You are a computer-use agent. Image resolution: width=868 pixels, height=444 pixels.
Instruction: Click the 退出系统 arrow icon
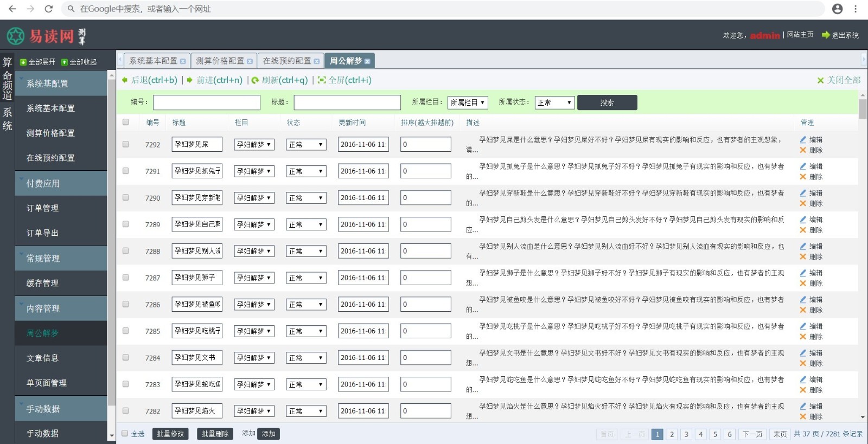click(826, 35)
